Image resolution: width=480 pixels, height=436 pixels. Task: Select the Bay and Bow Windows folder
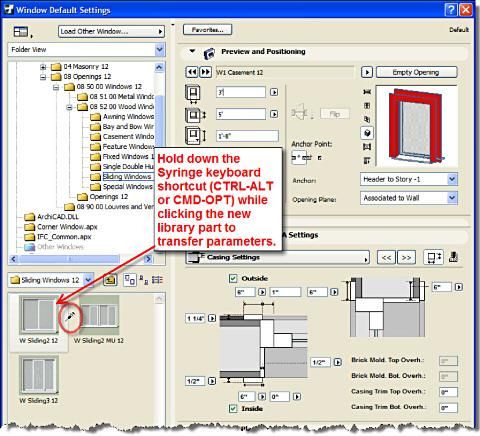click(122, 127)
